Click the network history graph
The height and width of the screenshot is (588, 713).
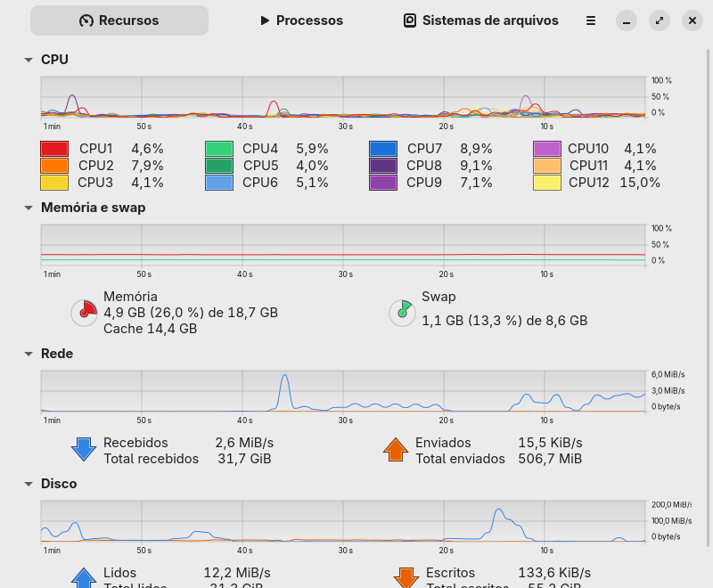tap(343, 391)
